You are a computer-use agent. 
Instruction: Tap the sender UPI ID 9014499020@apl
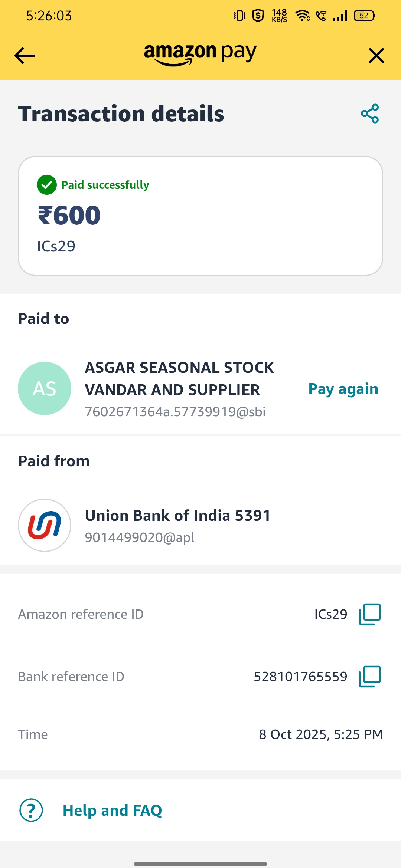click(140, 537)
